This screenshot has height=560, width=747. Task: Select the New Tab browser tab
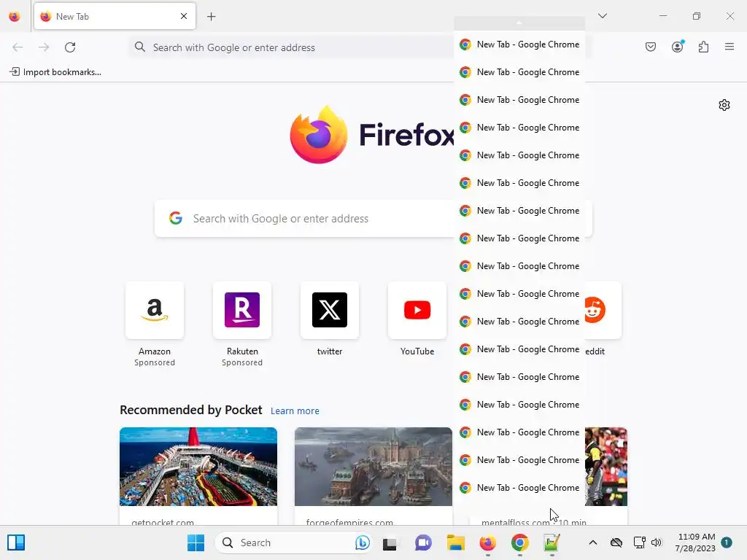(x=115, y=16)
